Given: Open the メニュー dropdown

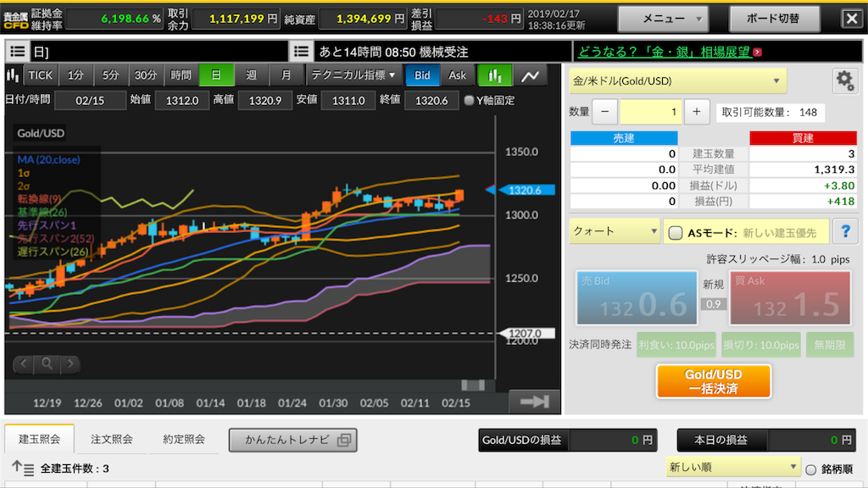Looking at the screenshot, I should pyautogui.click(x=663, y=19).
